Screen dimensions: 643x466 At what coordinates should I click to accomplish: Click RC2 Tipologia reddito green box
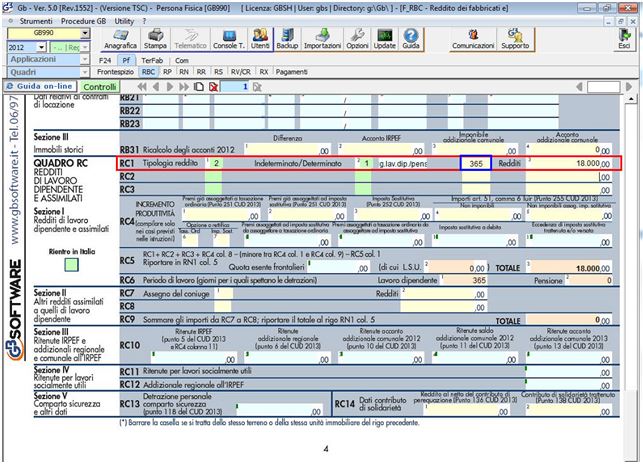coord(213,177)
